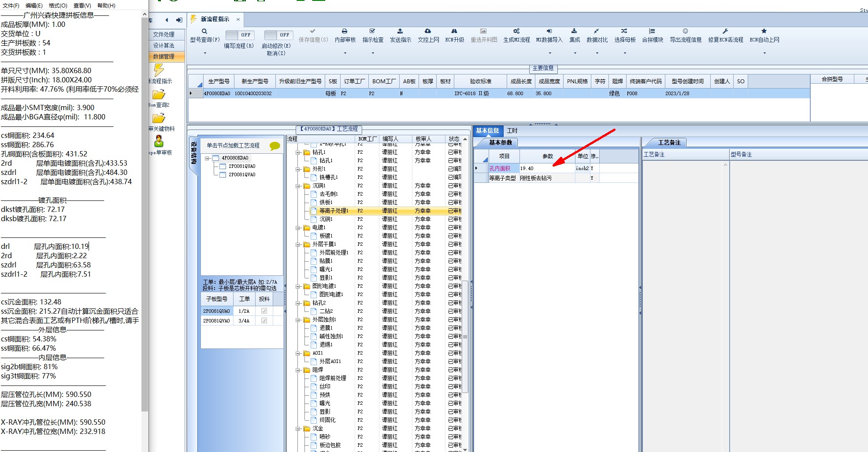This screenshot has width=868, height=452.
Task: Click the 生产型号 column header
Action: click(x=219, y=82)
